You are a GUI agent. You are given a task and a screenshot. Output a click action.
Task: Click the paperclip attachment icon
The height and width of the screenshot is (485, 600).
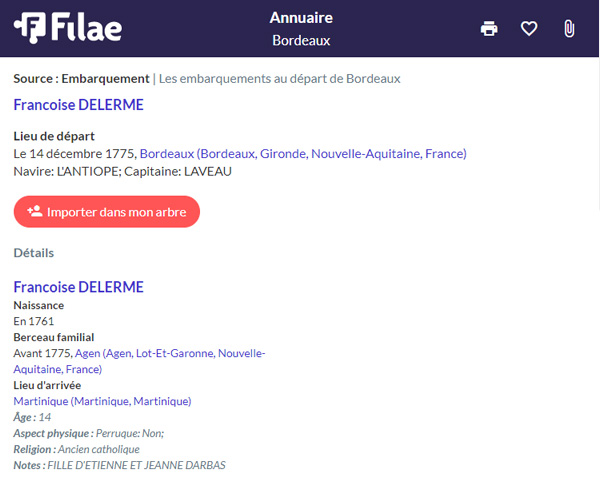coord(569,29)
